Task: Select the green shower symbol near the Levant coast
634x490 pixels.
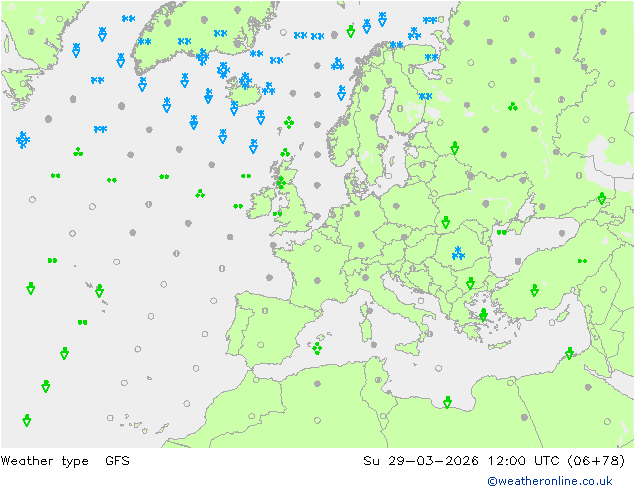Action: [569, 353]
